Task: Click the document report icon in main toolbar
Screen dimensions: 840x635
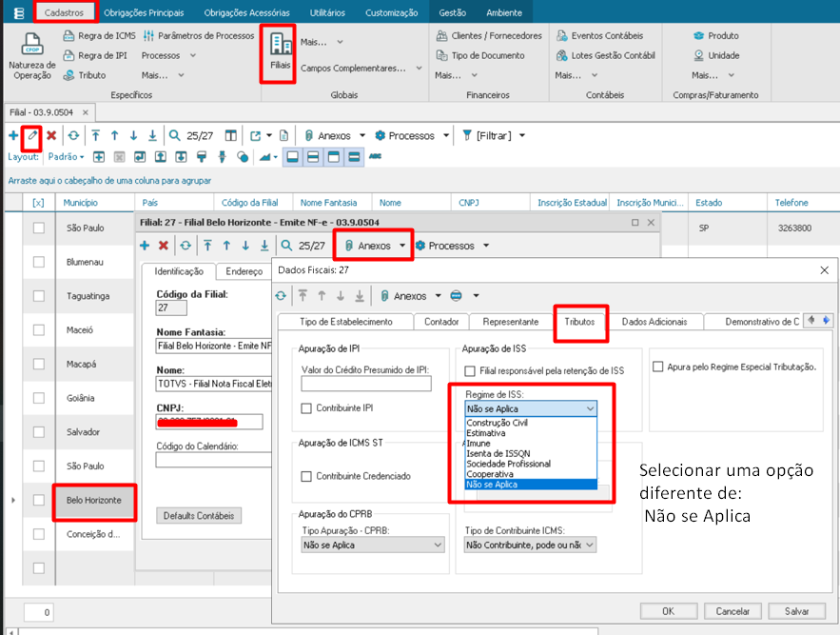Action: pos(283,136)
